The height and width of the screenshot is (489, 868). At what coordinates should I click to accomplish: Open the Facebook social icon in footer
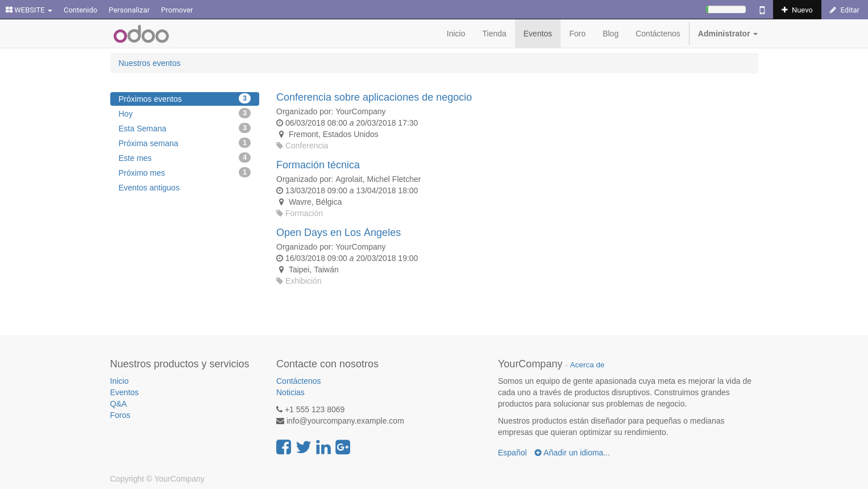284,447
